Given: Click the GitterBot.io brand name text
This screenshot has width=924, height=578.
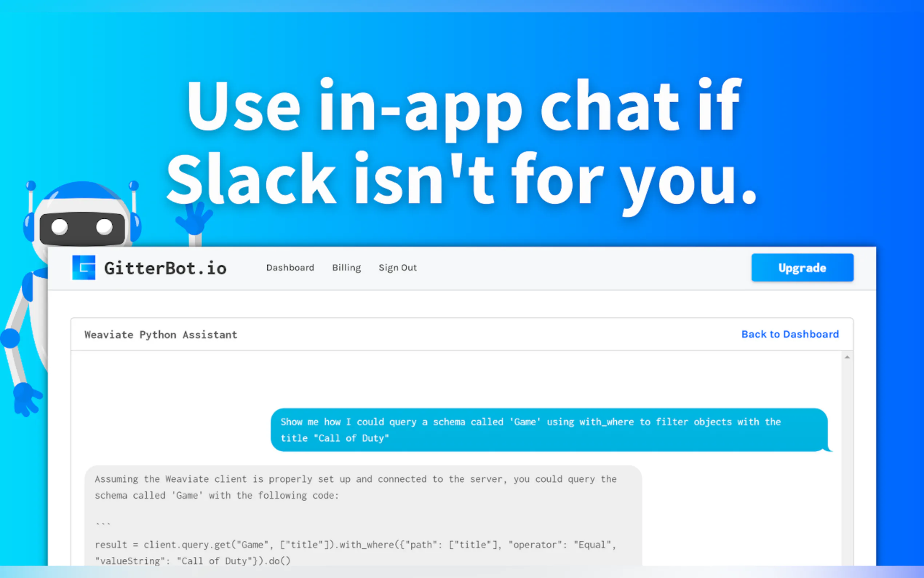Looking at the screenshot, I should [x=165, y=268].
